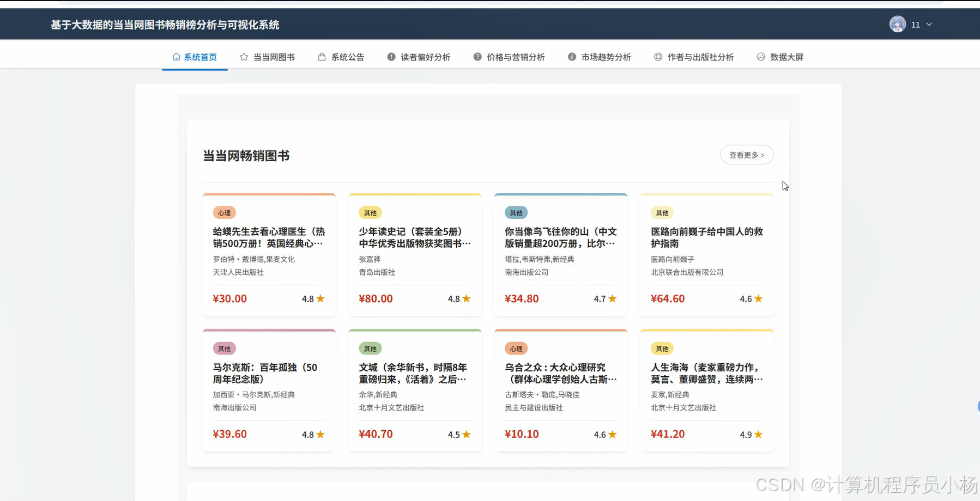The height and width of the screenshot is (501, 980).
Task: Click the author name 张嘉骅
Action: point(370,259)
